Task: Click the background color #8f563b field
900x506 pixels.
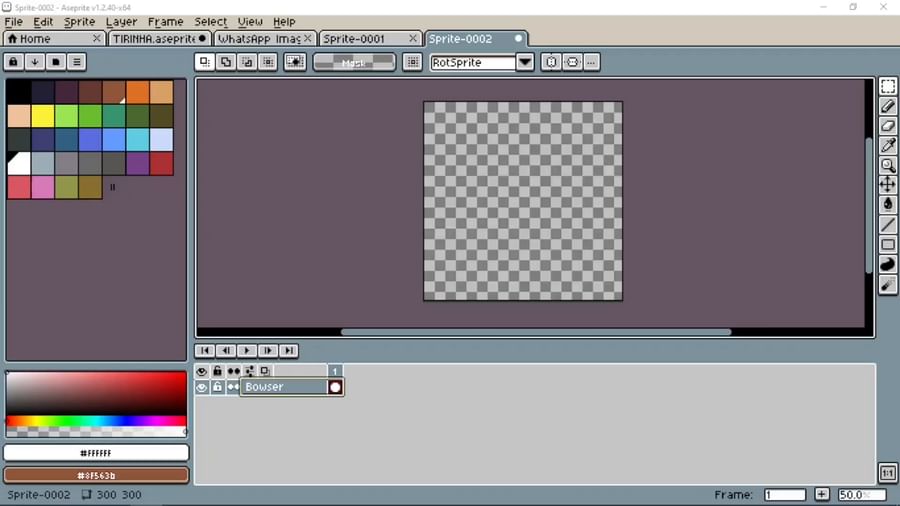Action: coord(96,475)
